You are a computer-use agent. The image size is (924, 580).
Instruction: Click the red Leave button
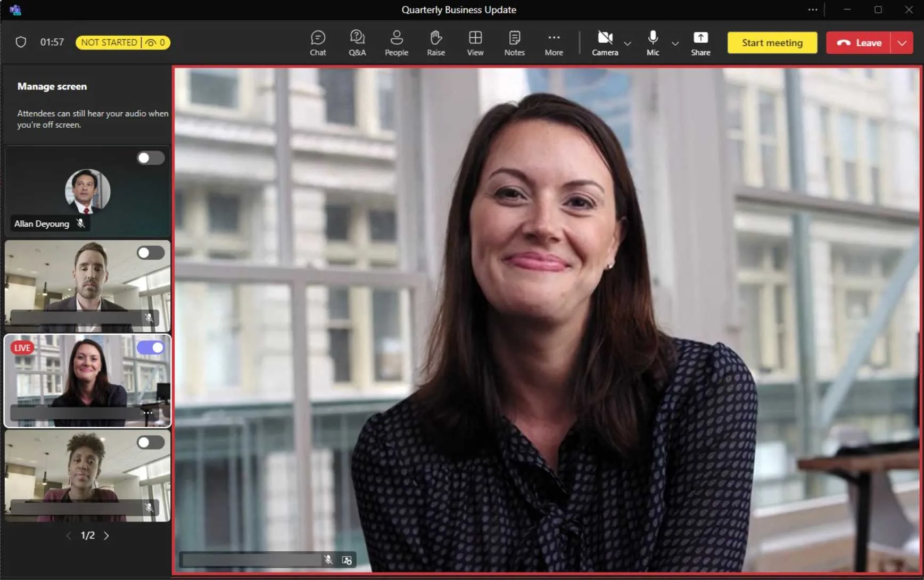tap(858, 43)
